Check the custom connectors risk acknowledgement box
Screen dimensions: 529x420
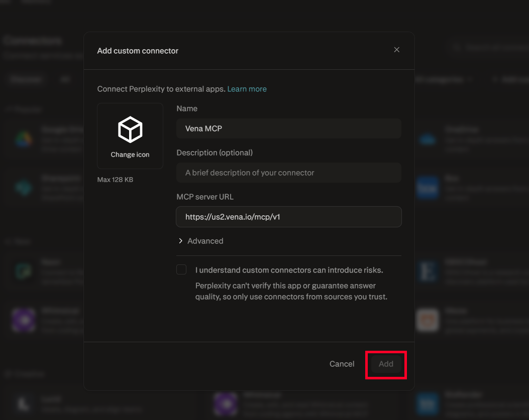(181, 269)
